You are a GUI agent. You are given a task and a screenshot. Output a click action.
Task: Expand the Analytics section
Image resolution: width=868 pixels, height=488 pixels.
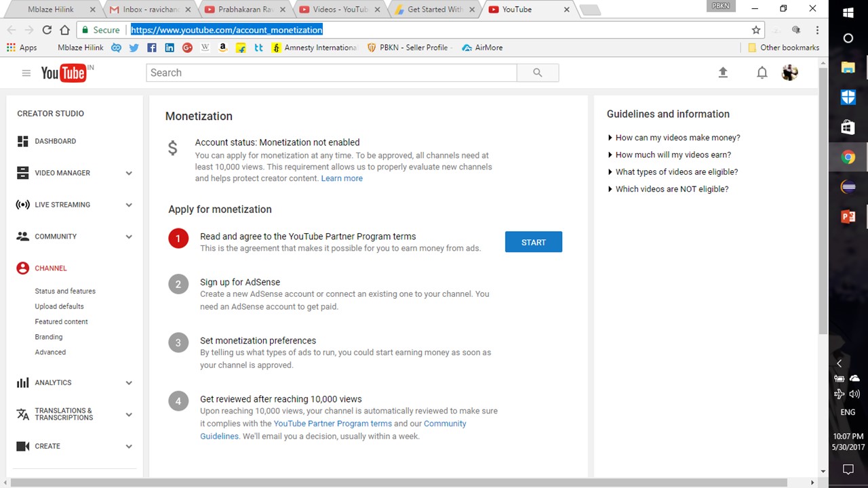tap(129, 383)
